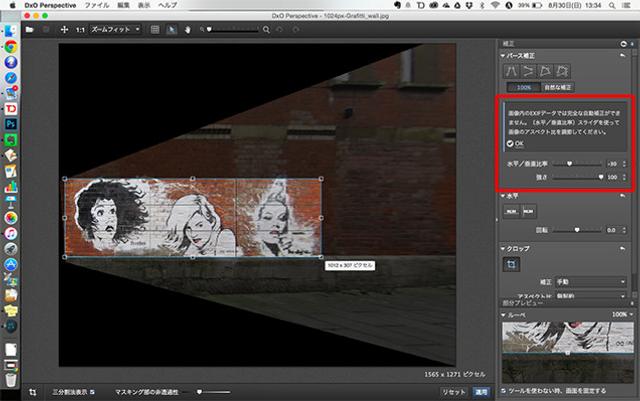Click the 水平/垂直比率 slider
Viewport: 640px width, 401px height.
580,162
